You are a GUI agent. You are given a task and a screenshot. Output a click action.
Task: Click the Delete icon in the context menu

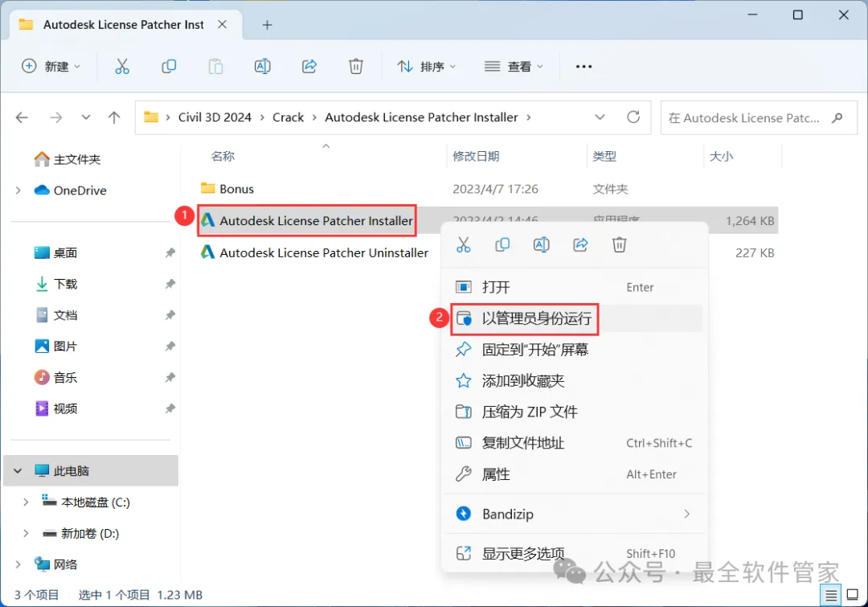(619, 244)
